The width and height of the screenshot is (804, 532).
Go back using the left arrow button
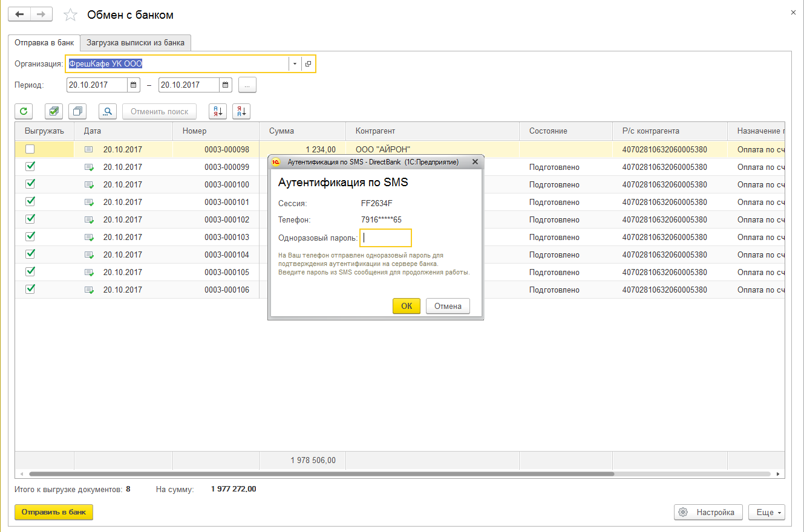coord(19,14)
